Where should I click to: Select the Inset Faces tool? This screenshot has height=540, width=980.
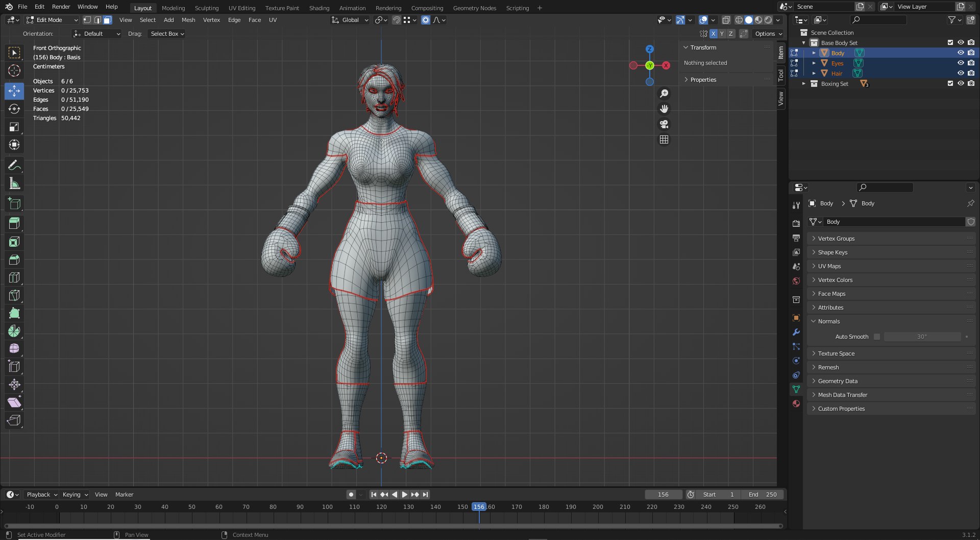click(14, 242)
